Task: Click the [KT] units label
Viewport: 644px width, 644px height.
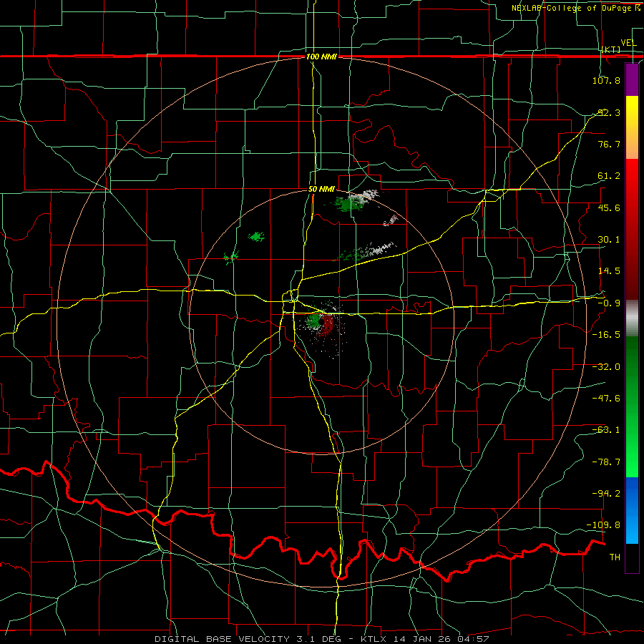Action: point(611,49)
